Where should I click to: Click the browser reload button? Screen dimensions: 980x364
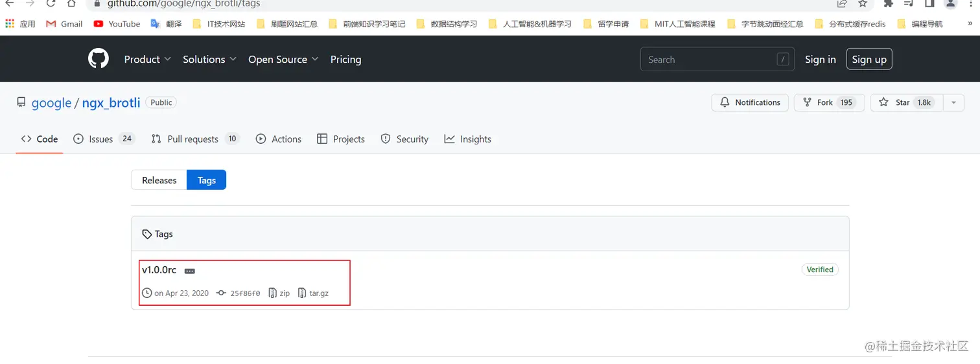(51, 4)
